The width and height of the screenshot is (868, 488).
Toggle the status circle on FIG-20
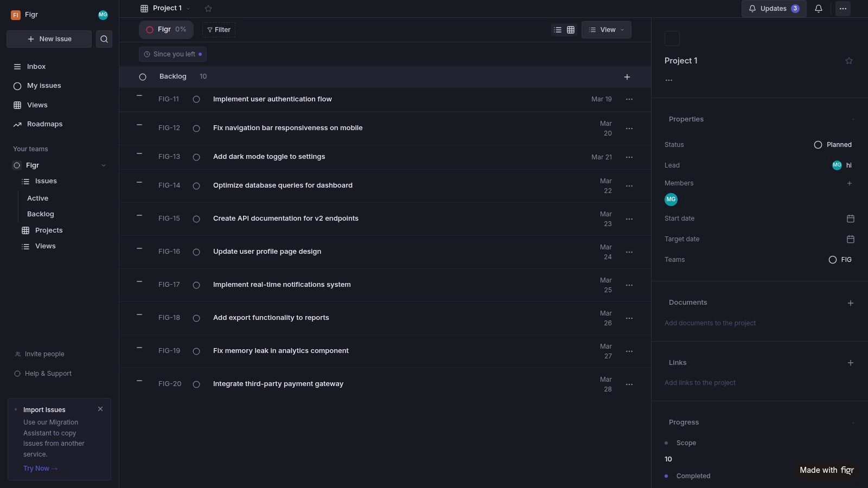point(196,384)
